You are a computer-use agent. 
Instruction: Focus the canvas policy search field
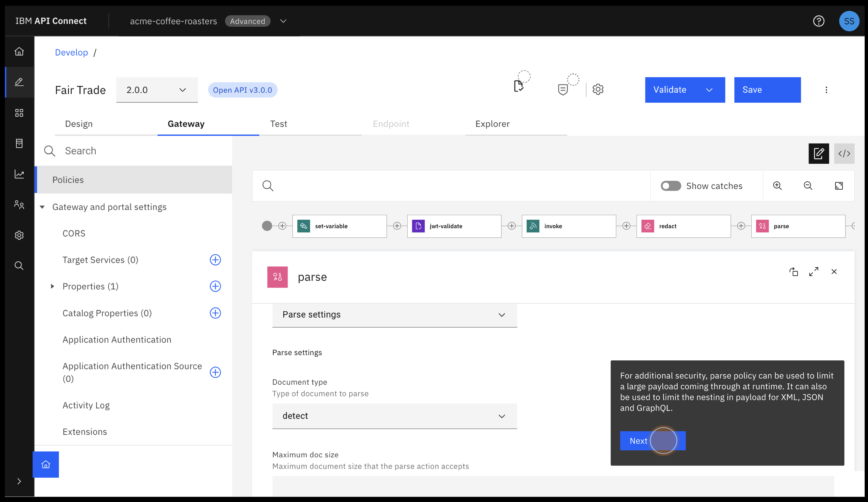(x=451, y=186)
